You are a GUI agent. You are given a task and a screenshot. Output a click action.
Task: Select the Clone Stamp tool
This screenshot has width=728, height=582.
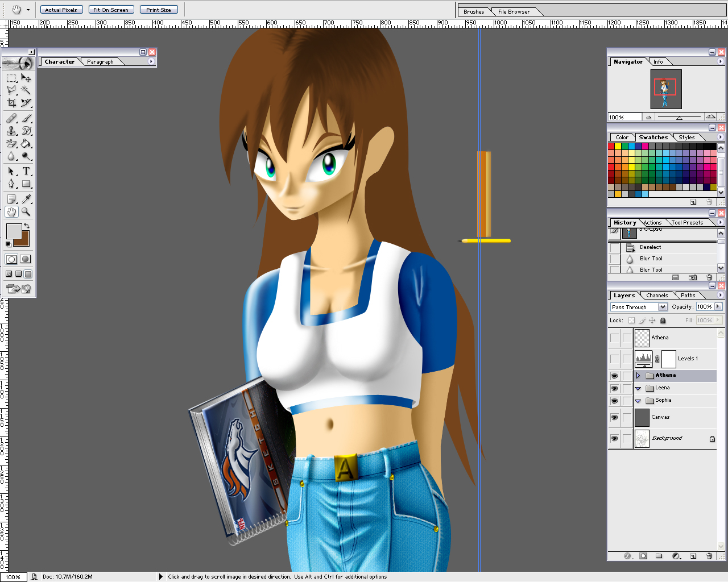tap(11, 131)
